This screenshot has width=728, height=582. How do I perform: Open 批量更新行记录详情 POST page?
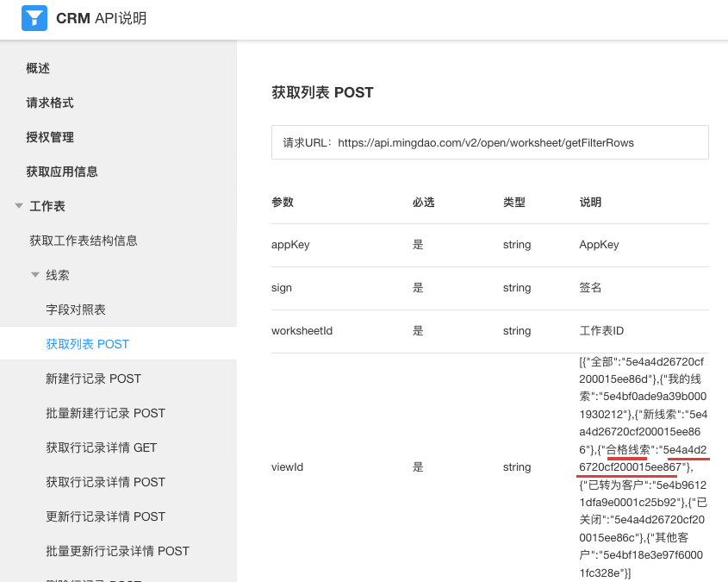click(117, 551)
